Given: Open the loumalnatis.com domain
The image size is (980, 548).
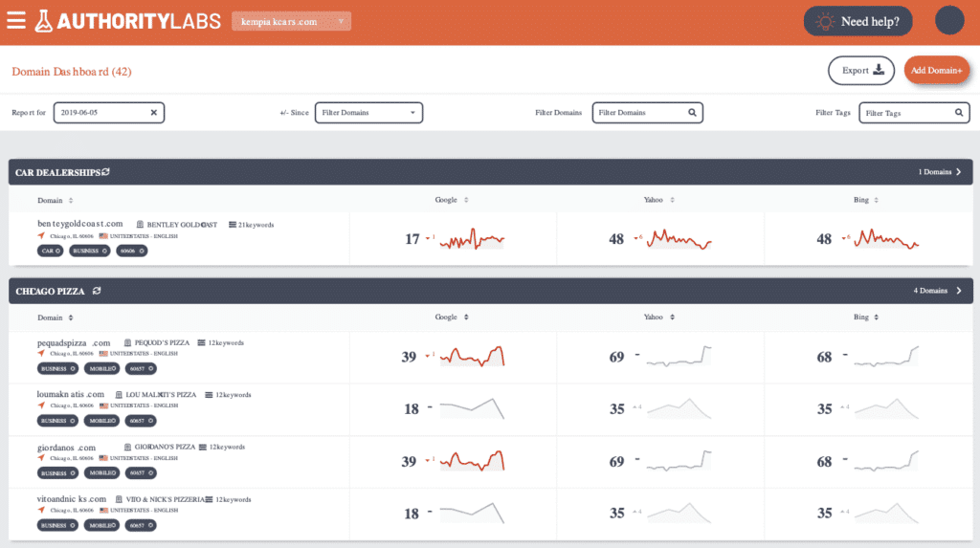Looking at the screenshot, I should tap(71, 394).
